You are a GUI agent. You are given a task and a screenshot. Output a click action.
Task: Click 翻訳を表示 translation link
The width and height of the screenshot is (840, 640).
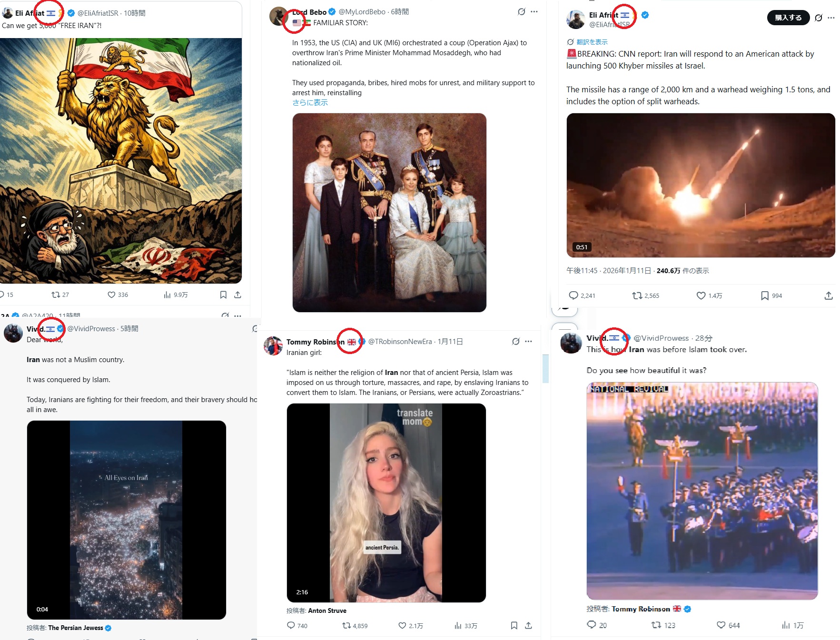[592, 42]
